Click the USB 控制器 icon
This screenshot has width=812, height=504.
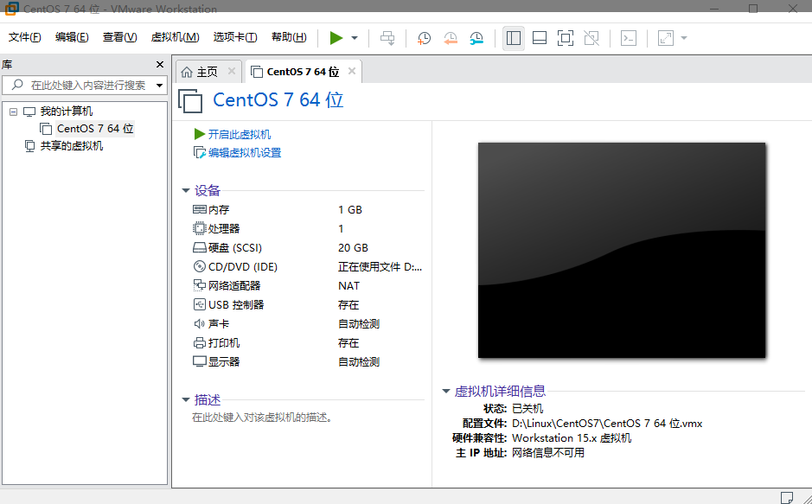coord(200,305)
